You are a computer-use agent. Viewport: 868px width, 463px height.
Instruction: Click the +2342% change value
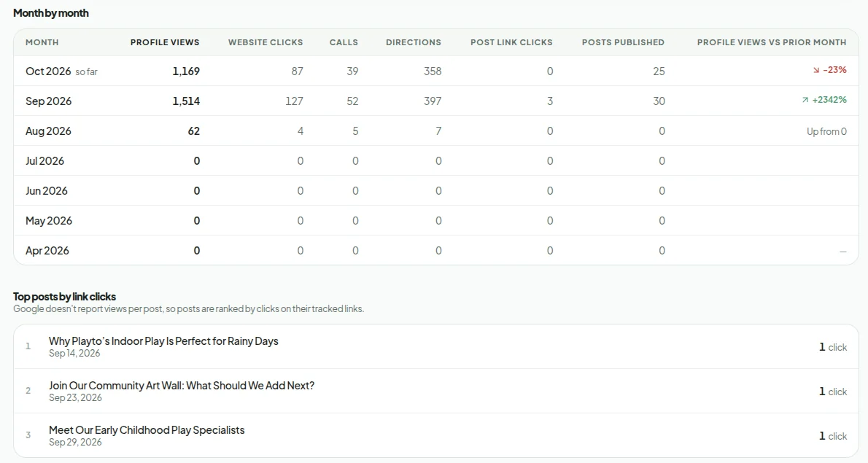click(829, 100)
